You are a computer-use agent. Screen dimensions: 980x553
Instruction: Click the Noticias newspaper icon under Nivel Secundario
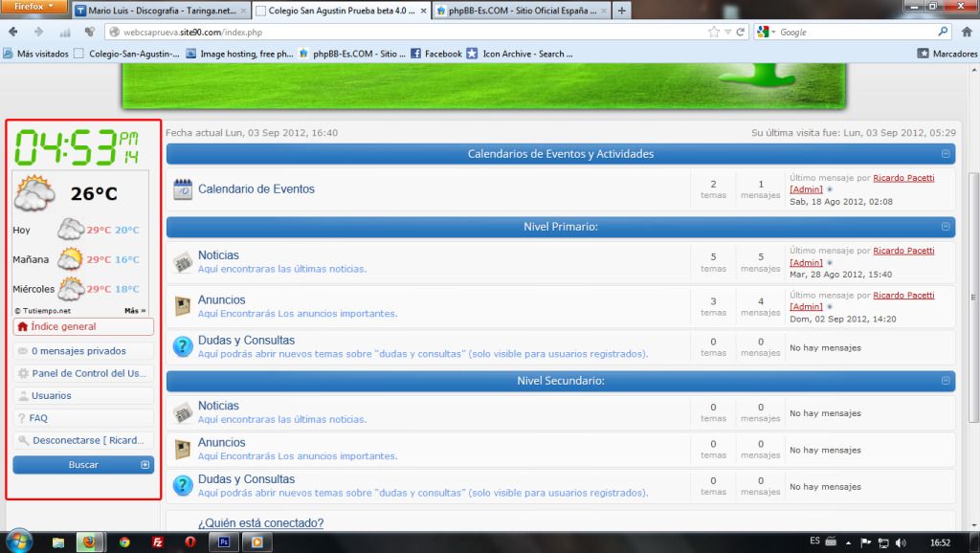pyautogui.click(x=183, y=412)
